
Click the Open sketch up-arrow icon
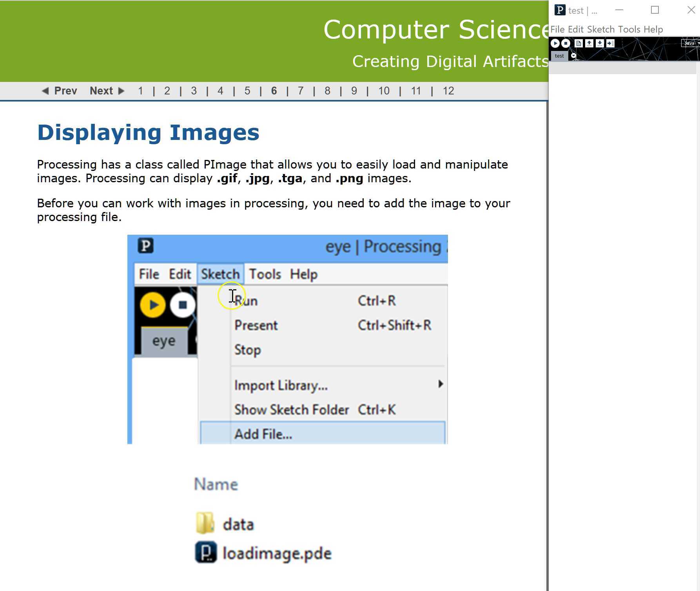pyautogui.click(x=589, y=44)
